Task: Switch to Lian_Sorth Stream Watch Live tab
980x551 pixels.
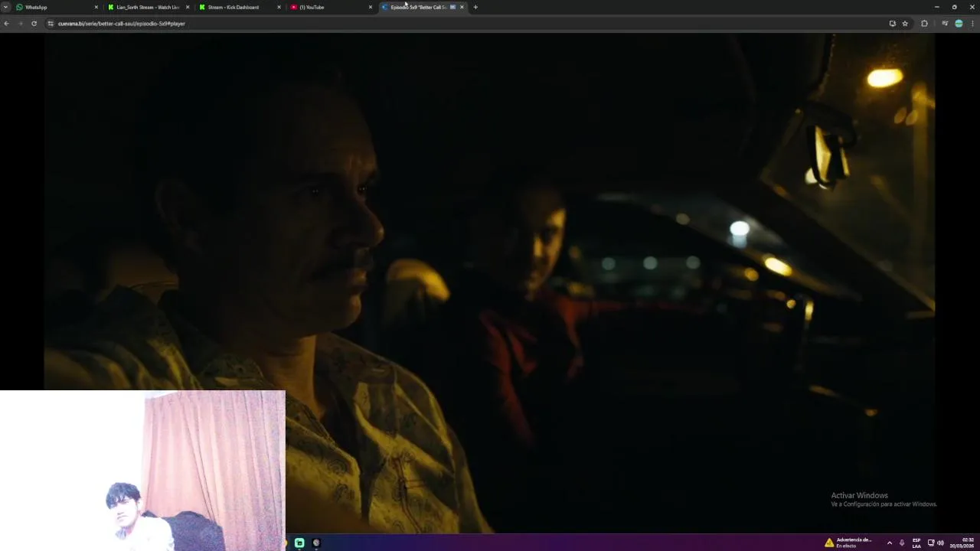Action: point(148,7)
